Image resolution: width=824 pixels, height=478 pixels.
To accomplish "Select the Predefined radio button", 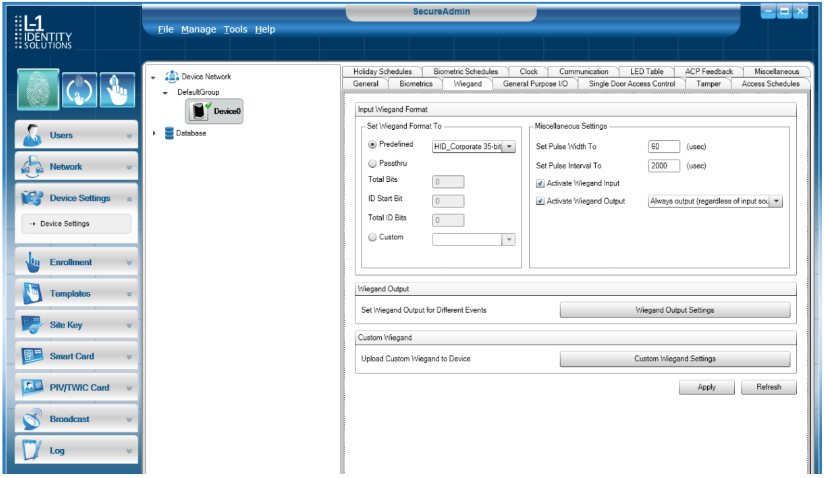I will (x=372, y=144).
